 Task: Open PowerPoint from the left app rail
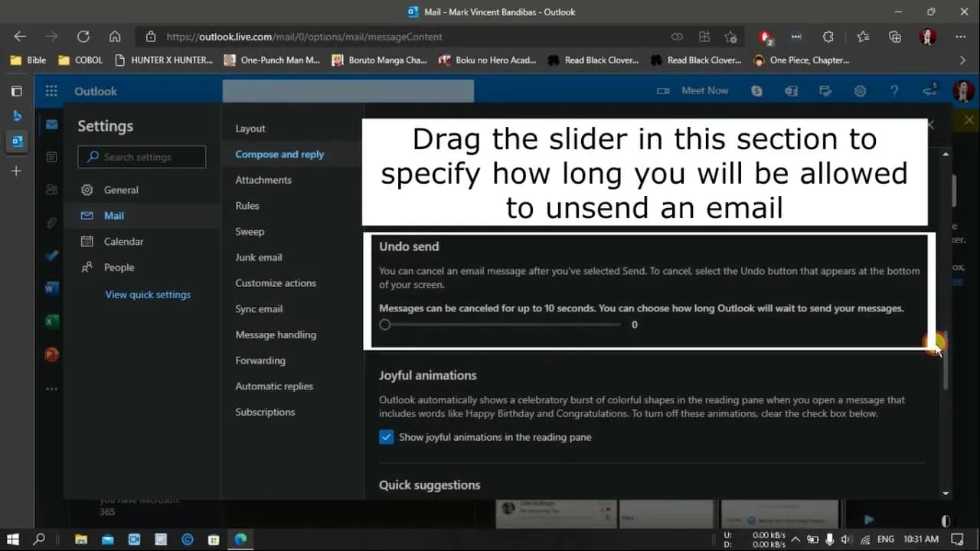click(x=51, y=354)
